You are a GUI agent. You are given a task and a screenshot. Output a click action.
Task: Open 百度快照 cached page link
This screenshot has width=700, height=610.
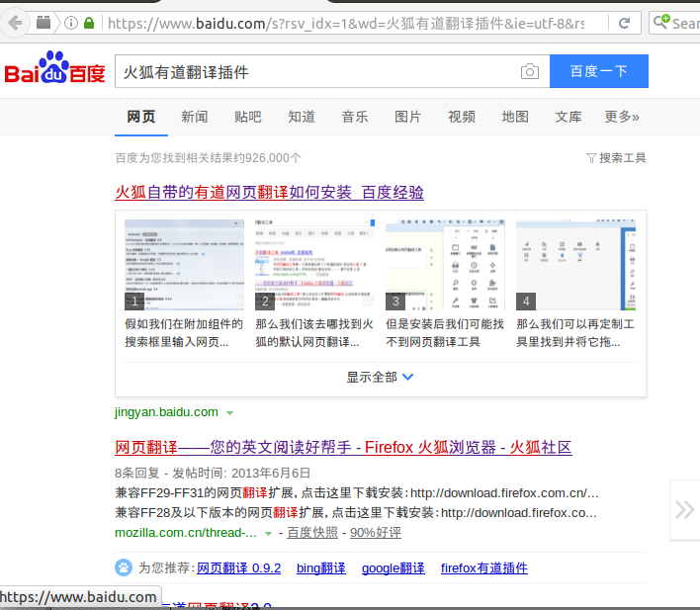[312, 533]
